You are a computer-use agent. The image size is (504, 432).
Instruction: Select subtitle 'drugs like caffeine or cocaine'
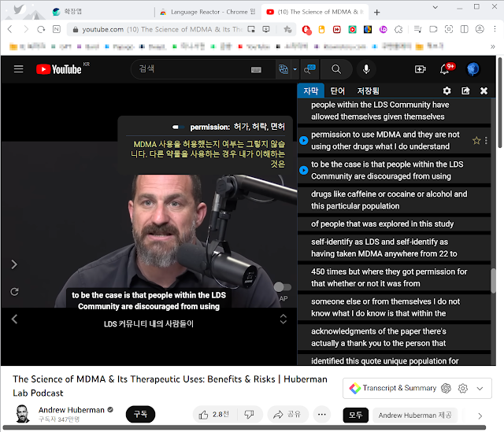click(x=394, y=200)
